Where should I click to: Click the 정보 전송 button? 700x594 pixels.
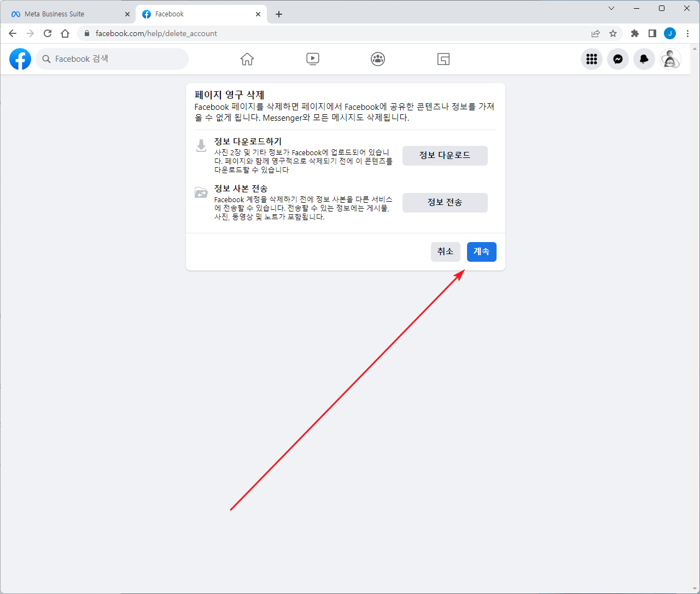pos(445,202)
